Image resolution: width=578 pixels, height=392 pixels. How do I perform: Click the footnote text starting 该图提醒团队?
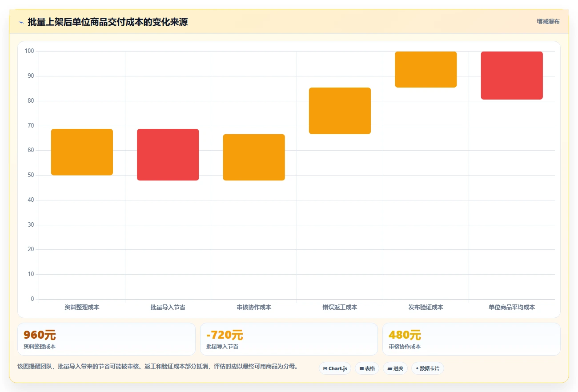click(x=157, y=367)
